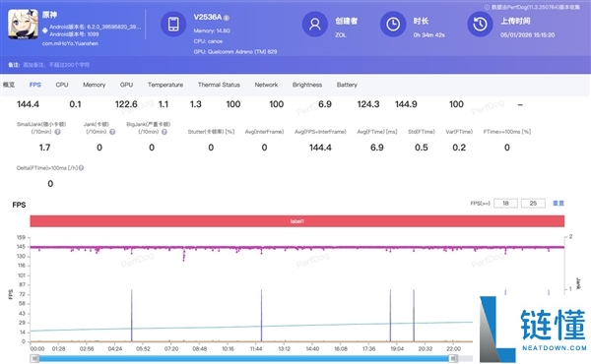Switch to the CPU tab
Viewport: 591px width, 364px height.
click(x=62, y=85)
